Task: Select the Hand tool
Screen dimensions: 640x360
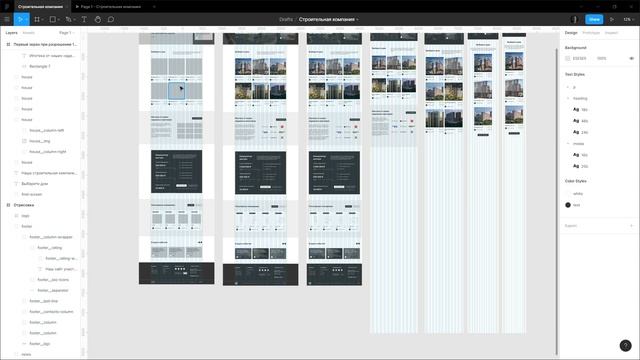Action: coord(98,19)
